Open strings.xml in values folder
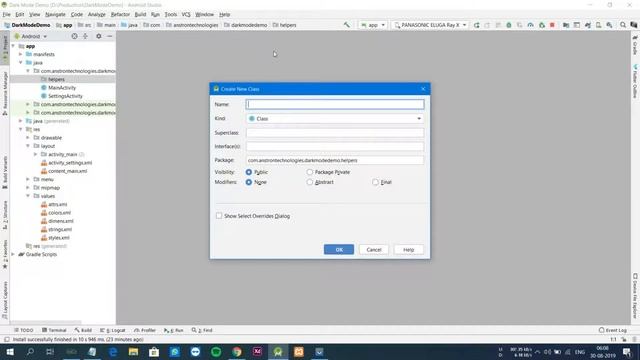 coord(60,229)
